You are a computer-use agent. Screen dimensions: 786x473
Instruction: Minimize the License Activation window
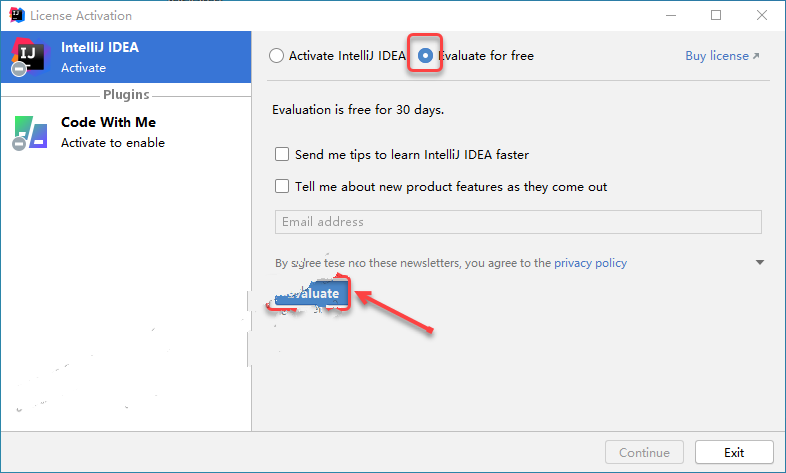671,15
